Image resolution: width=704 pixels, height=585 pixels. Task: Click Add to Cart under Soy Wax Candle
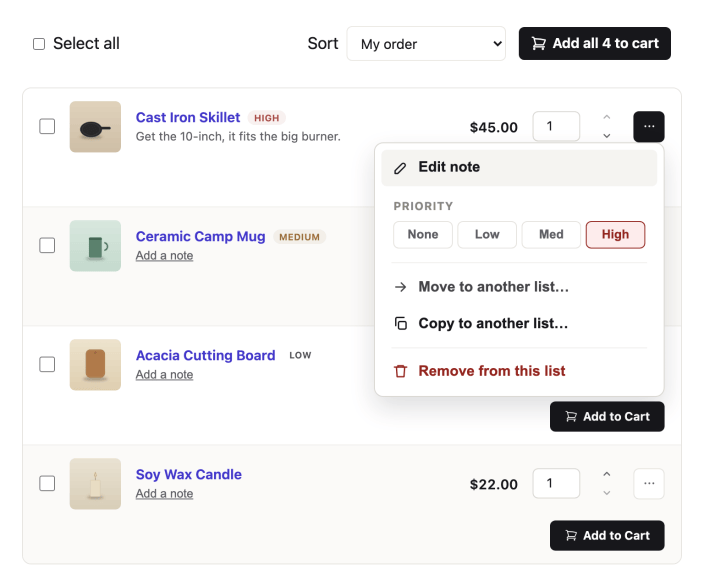(x=607, y=536)
